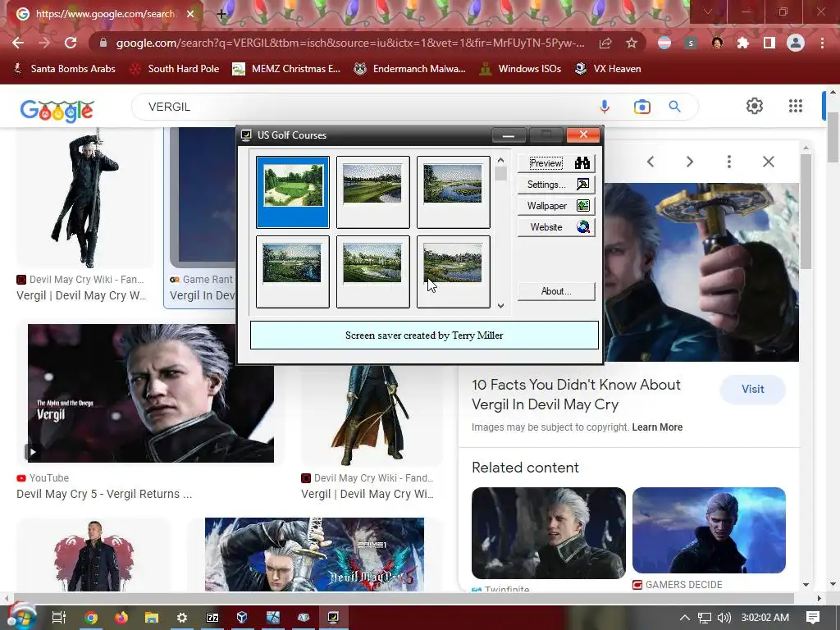
Task: Click the Google logo
Action: [x=57, y=111]
